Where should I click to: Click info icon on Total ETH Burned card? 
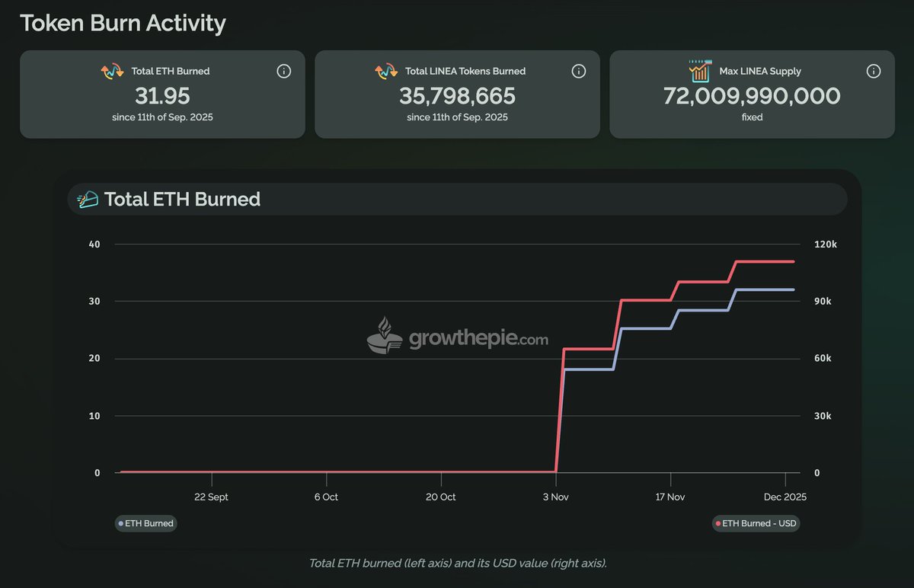tap(283, 71)
